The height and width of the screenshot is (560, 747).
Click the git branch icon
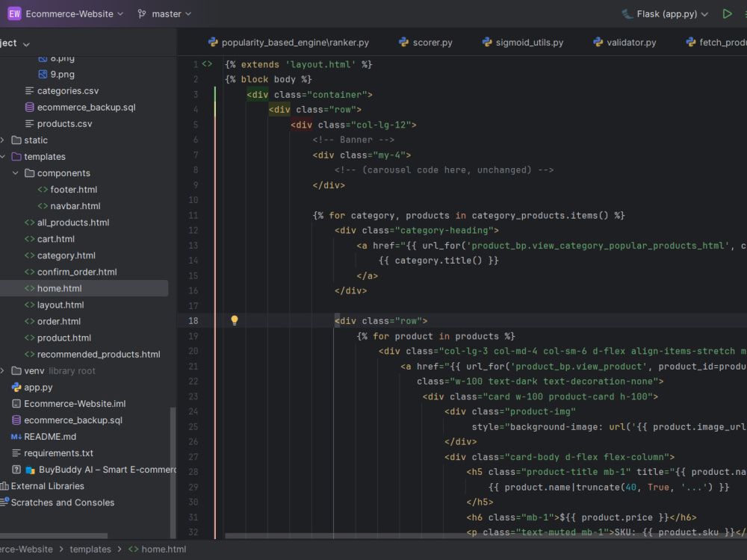pos(141,13)
